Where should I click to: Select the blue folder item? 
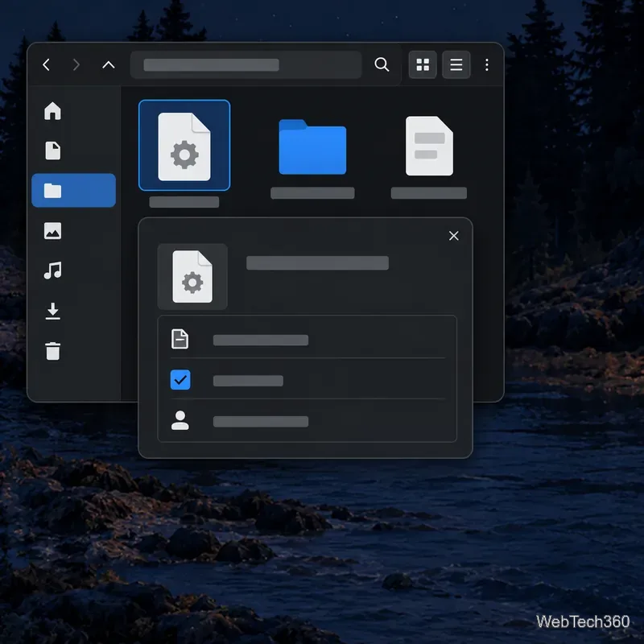(312, 147)
